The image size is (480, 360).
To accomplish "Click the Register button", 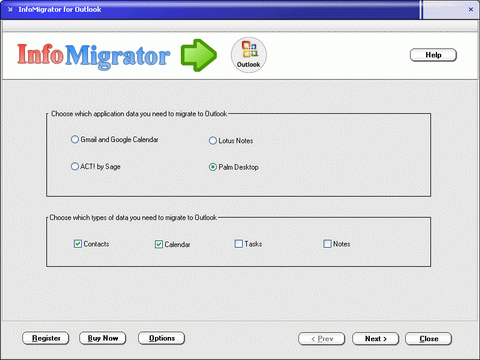I will tap(46, 338).
